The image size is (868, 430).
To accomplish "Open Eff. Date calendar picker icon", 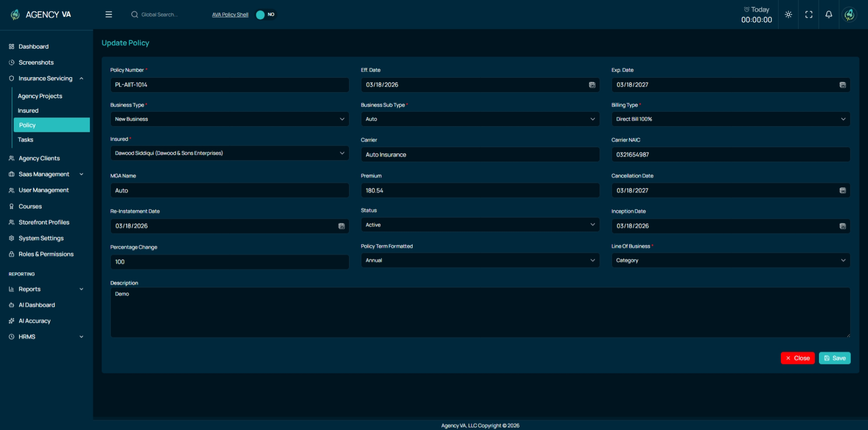I will pyautogui.click(x=592, y=85).
